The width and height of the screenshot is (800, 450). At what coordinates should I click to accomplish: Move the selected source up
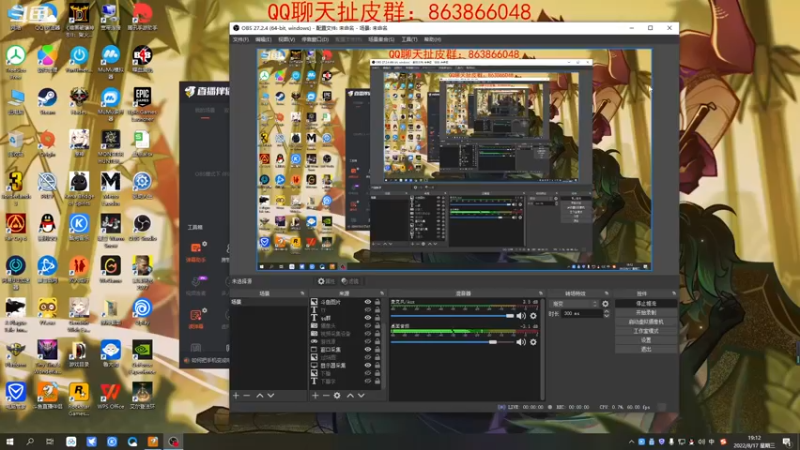click(x=350, y=395)
